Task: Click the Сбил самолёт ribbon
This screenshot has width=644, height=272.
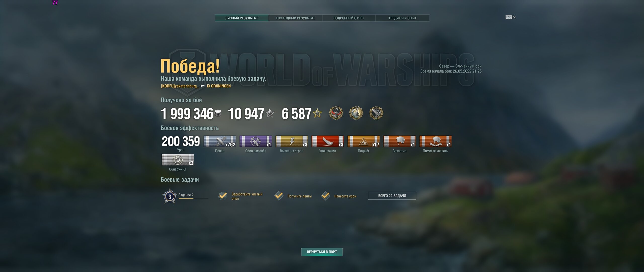Action: point(256,141)
